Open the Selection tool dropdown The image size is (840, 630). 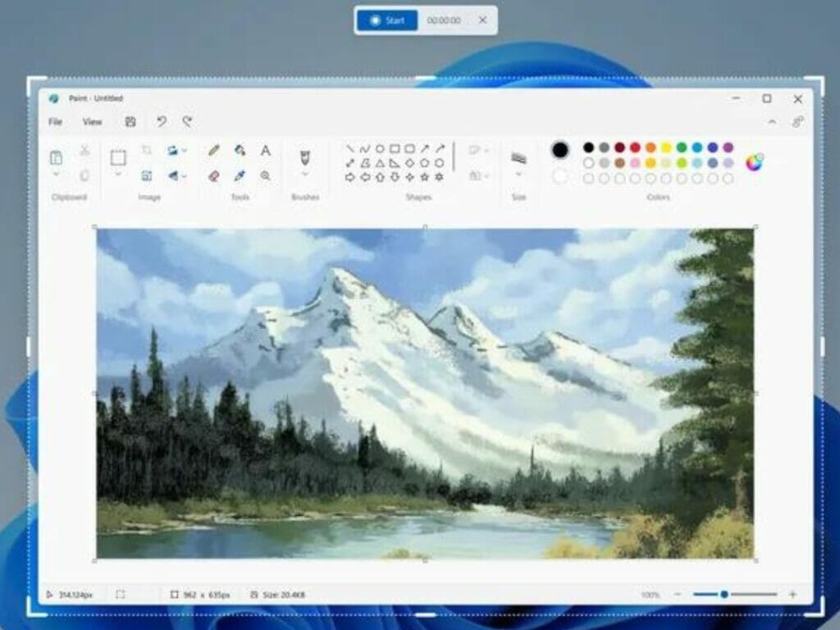point(117,175)
